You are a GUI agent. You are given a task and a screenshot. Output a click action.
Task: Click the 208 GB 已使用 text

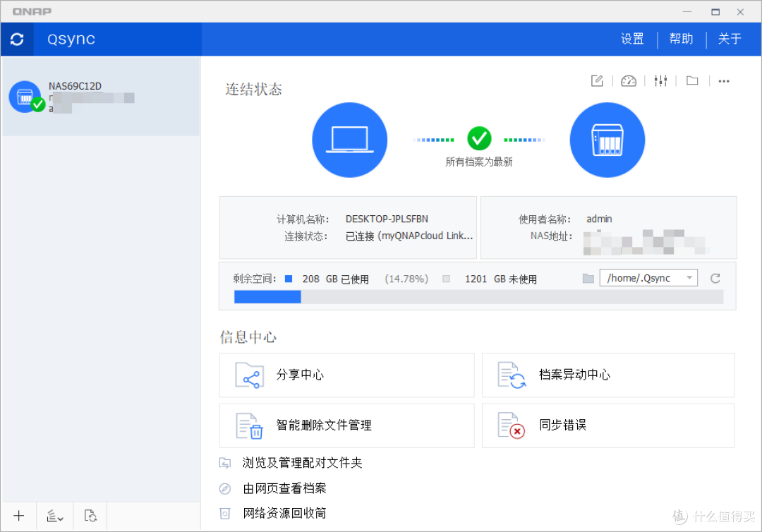tap(335, 279)
